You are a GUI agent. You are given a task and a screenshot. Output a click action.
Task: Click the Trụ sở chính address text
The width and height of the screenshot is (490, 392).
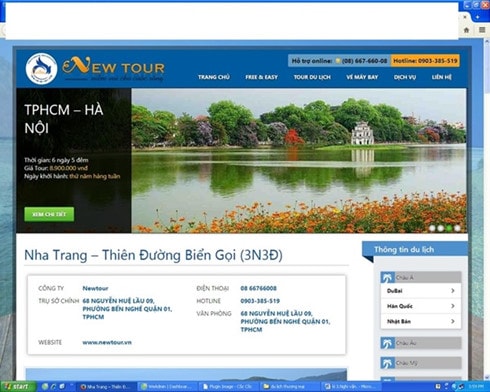[127, 309]
